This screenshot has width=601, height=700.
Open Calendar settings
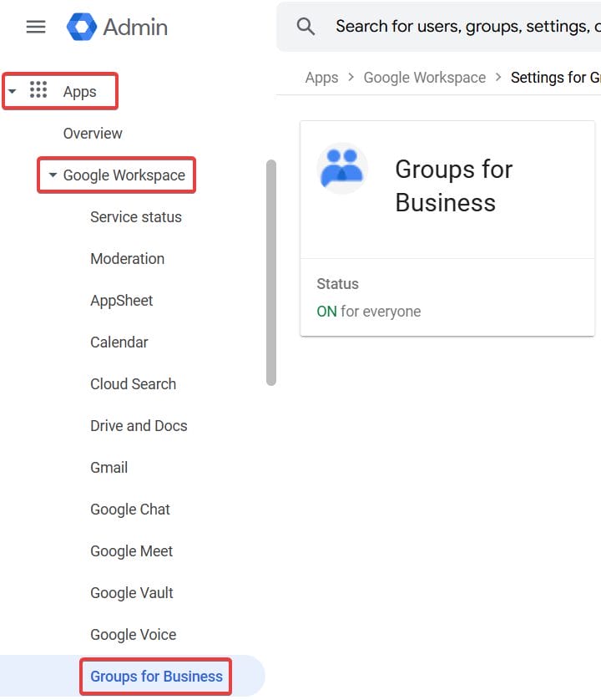[119, 342]
